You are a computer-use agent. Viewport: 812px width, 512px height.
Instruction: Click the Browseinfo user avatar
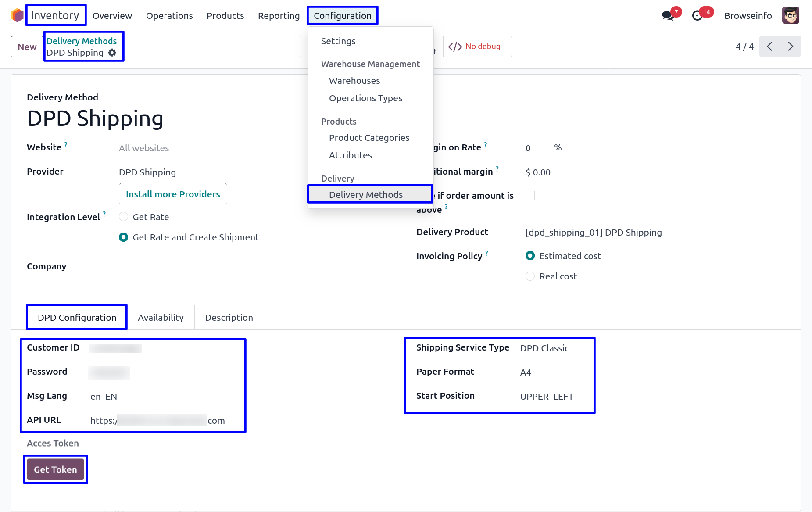(791, 15)
